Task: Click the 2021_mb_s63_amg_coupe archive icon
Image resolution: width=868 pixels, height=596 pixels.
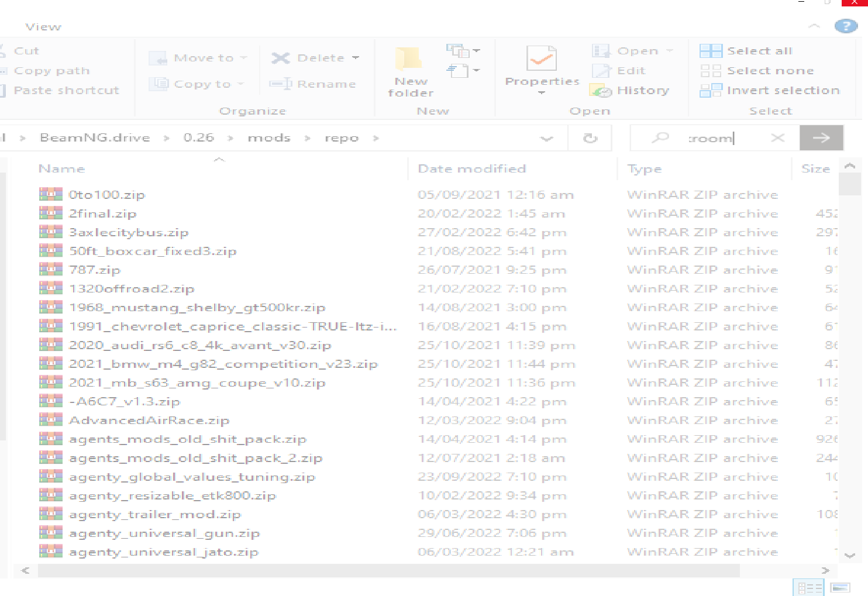Action: (51, 383)
